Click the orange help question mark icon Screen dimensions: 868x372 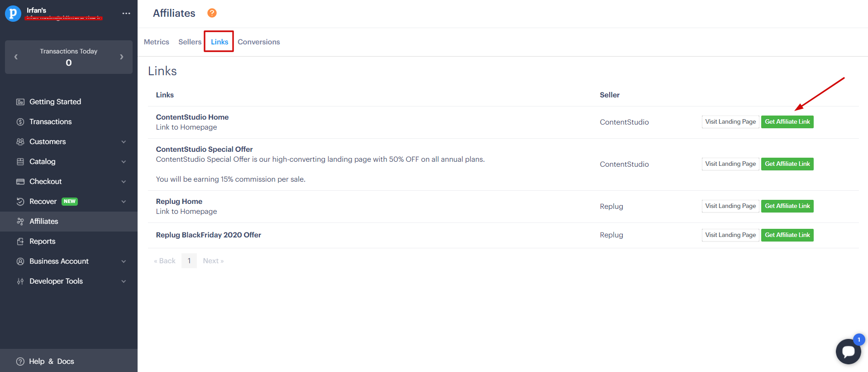(212, 13)
